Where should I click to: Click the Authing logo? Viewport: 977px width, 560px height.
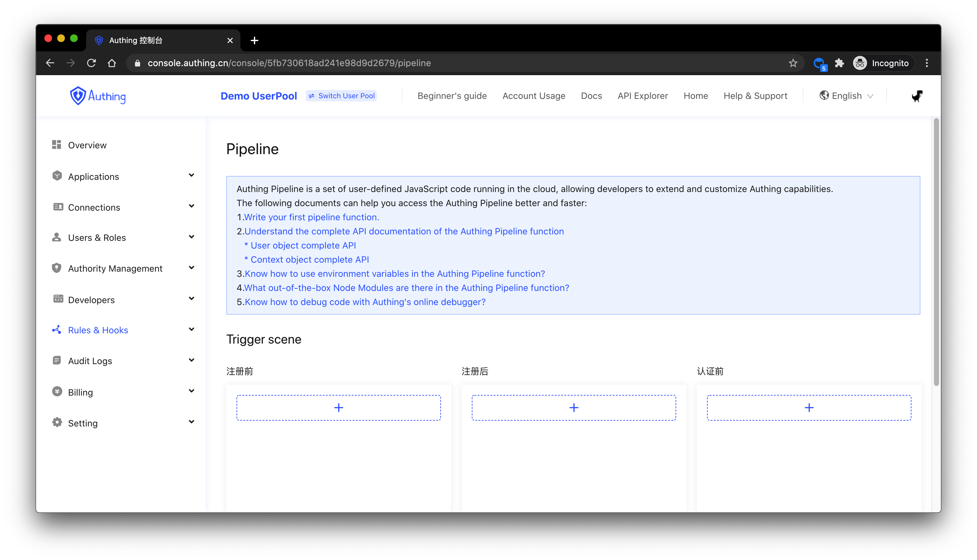(97, 96)
